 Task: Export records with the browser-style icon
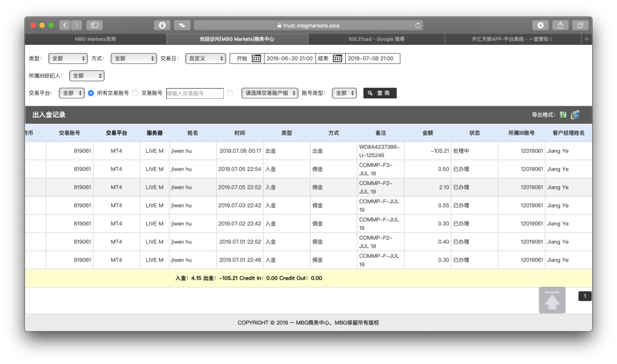coord(575,115)
